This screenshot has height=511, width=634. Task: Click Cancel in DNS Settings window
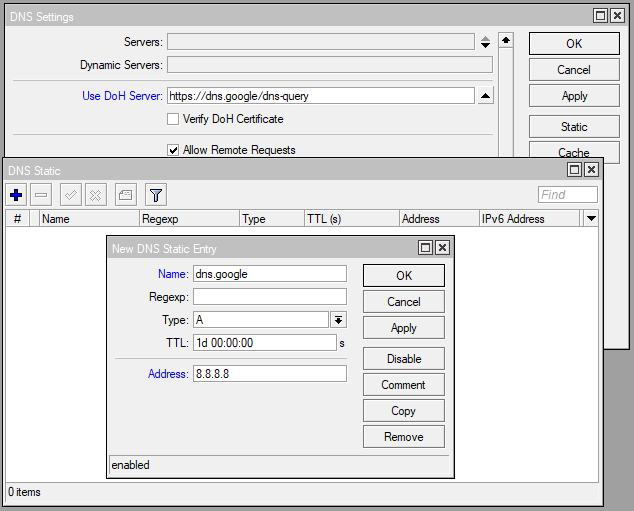574,70
